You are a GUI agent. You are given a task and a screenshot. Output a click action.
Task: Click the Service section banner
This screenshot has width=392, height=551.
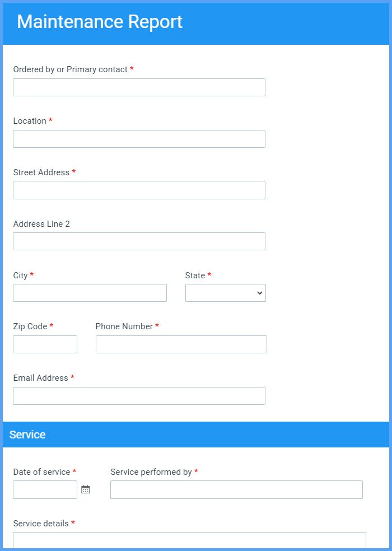(196, 435)
